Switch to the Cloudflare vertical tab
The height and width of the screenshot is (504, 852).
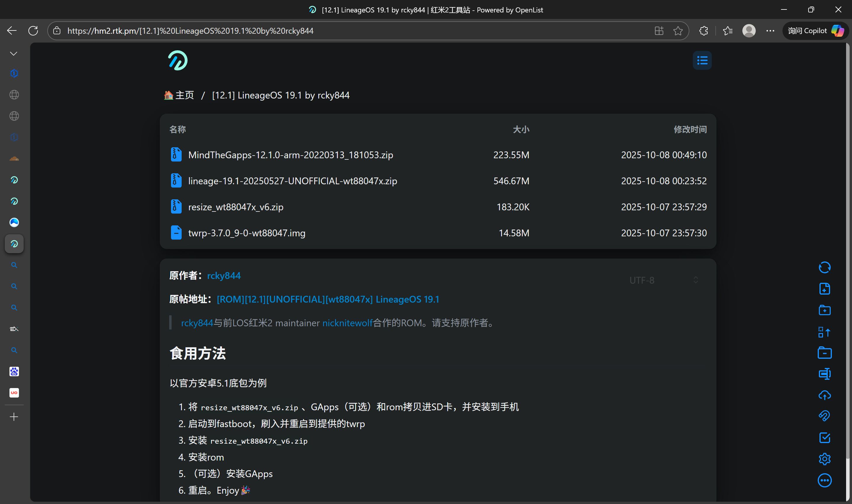(14, 159)
